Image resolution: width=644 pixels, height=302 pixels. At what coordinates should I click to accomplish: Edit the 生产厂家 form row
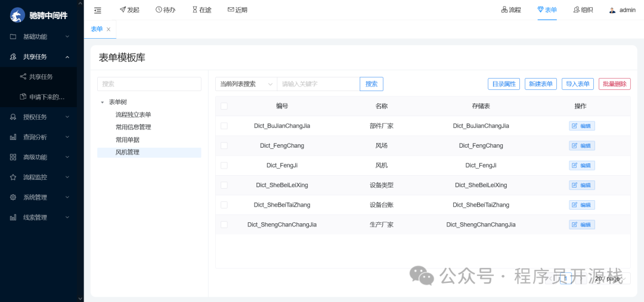click(581, 225)
